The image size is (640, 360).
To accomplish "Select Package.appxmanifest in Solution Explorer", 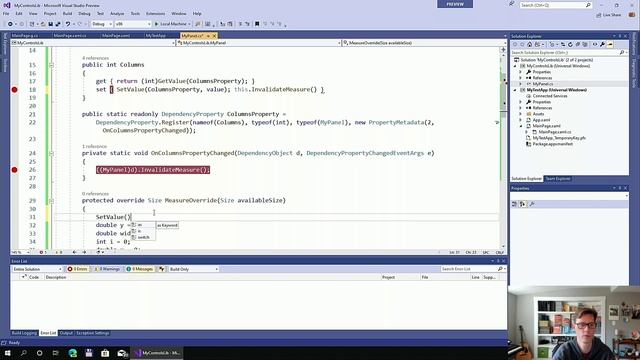I will [x=552, y=144].
